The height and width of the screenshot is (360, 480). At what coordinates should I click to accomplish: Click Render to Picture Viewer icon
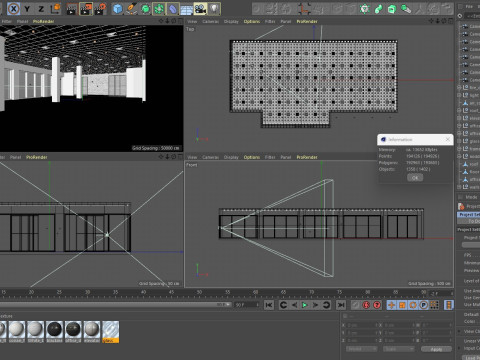86,9
